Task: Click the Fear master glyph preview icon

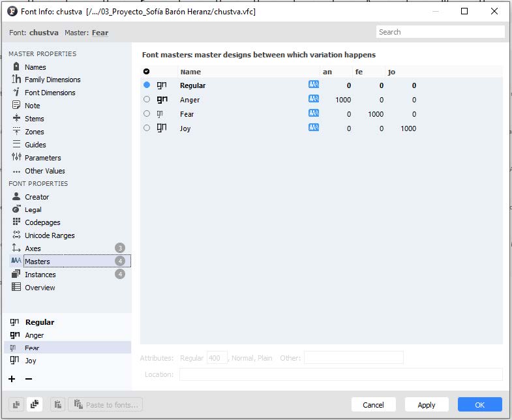Action: [x=161, y=114]
